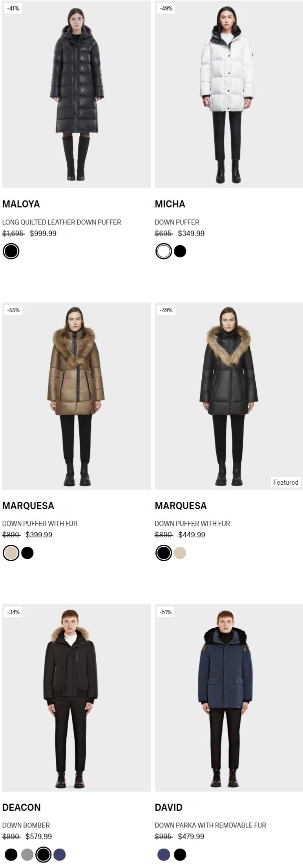Select beige swatch for $449.99 Marquesa
Image resolution: width=303 pixels, height=868 pixels.
(x=180, y=553)
